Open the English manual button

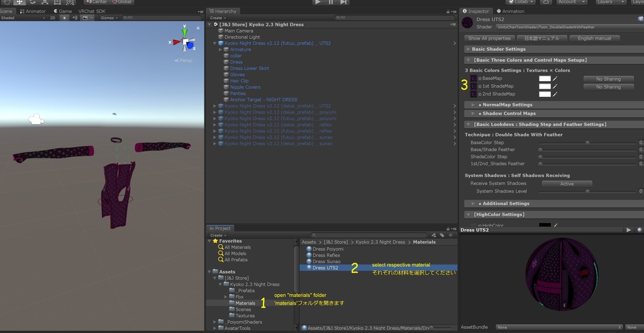(594, 38)
